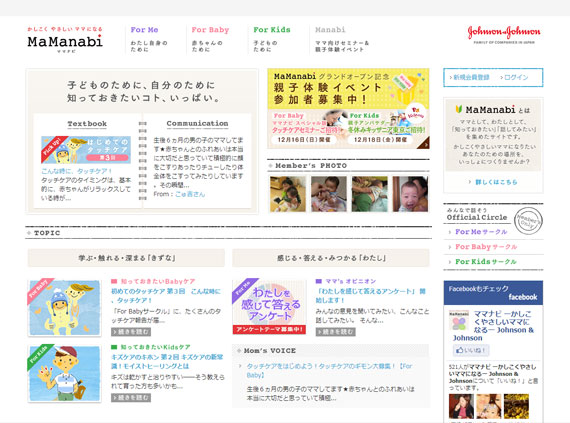Screen dimensions: 570x423
Task: Open the fourth Member's PHOTO laughing baby
Action: point(410,194)
